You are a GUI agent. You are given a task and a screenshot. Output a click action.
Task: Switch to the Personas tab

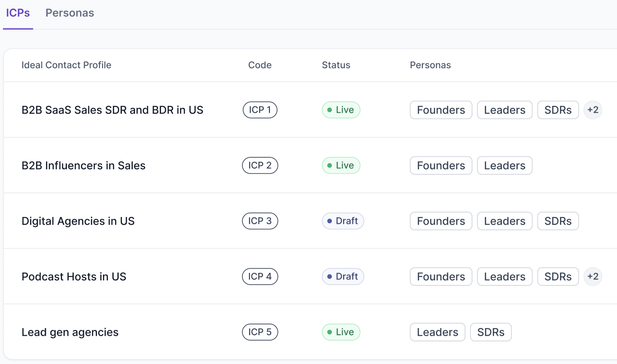click(70, 13)
